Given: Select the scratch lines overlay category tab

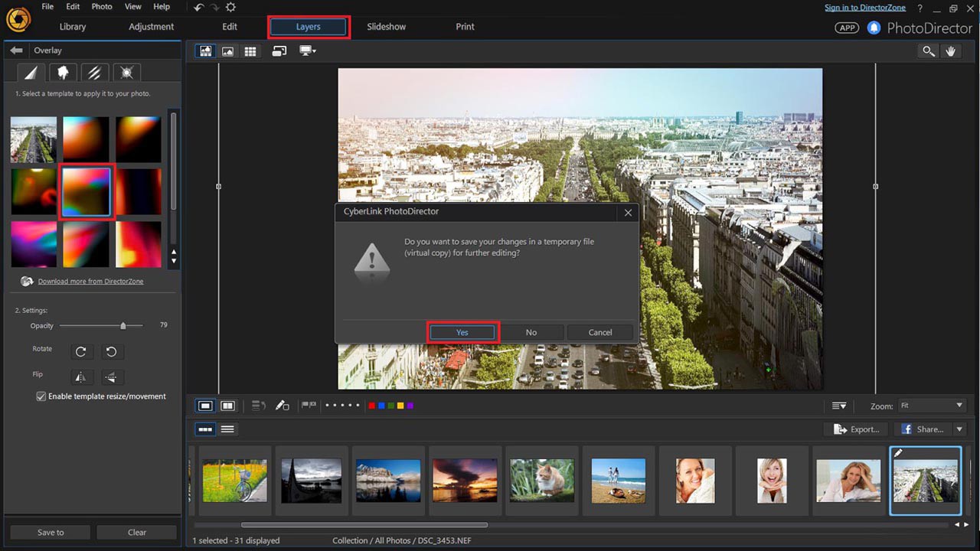Looking at the screenshot, I should [95, 73].
